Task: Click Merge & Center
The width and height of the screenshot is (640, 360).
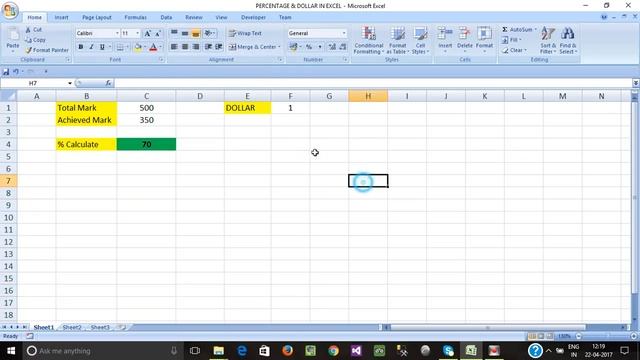Action: [255, 47]
